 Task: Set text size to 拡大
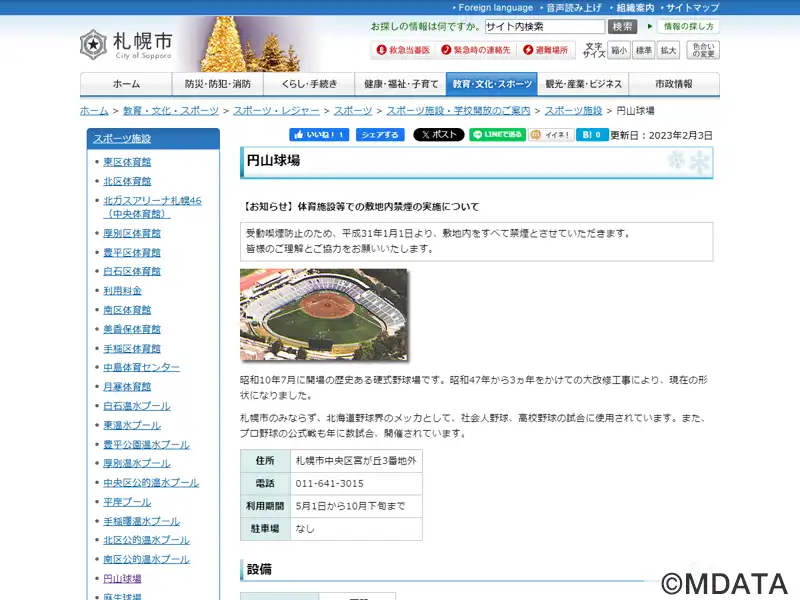coord(669,50)
